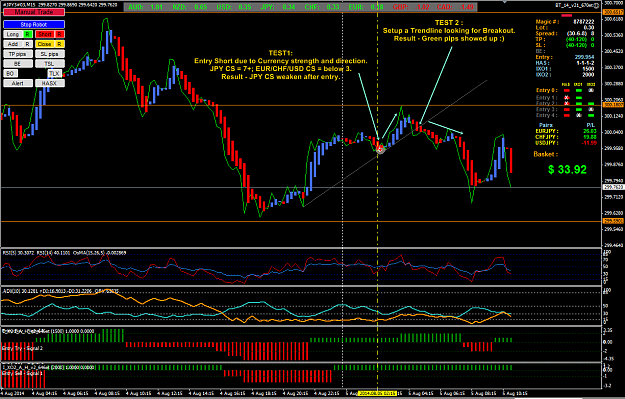Click the yellow Close button
Screen dimensions: 625x399
(x=45, y=44)
